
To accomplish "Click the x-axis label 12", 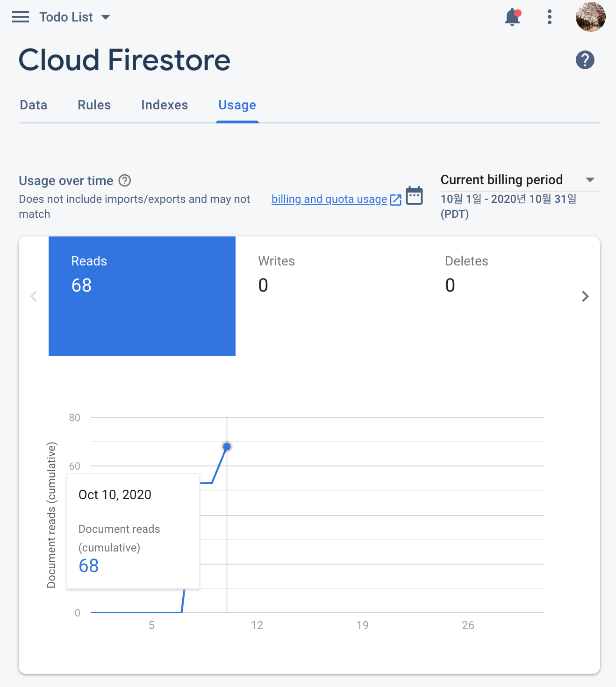I will [257, 625].
